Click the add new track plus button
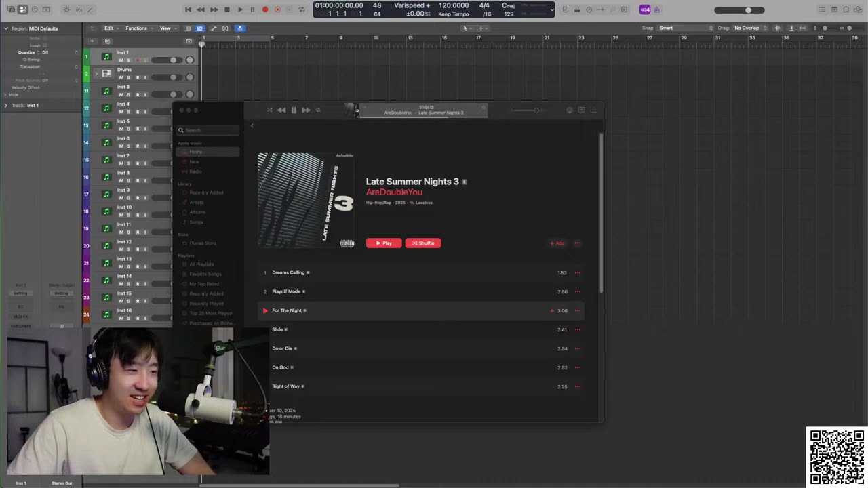Image resolution: width=868 pixels, height=488 pixels. (92, 41)
